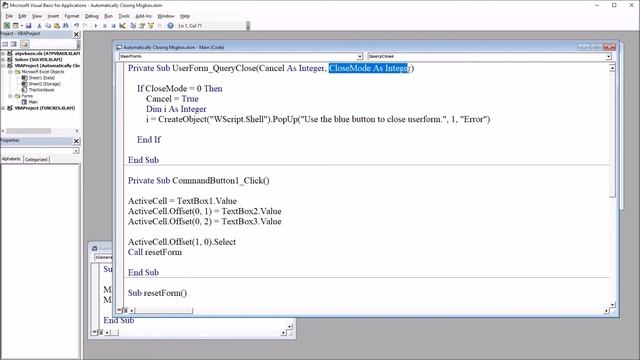Collapse the VBAProject (Automatically Closing) node

(x=3, y=66)
